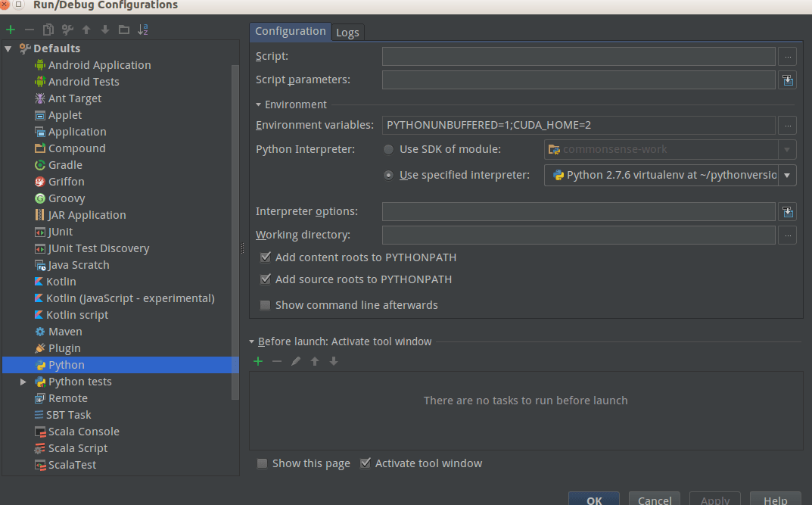The height and width of the screenshot is (505, 812).
Task: Click the Environment variables field
Action: point(578,126)
